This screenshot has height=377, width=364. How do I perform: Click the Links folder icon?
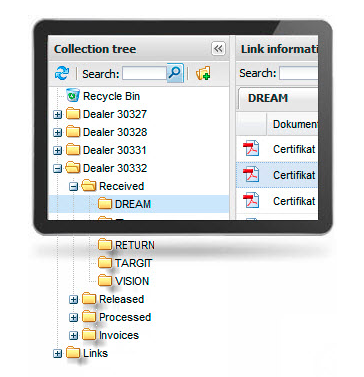point(73,353)
